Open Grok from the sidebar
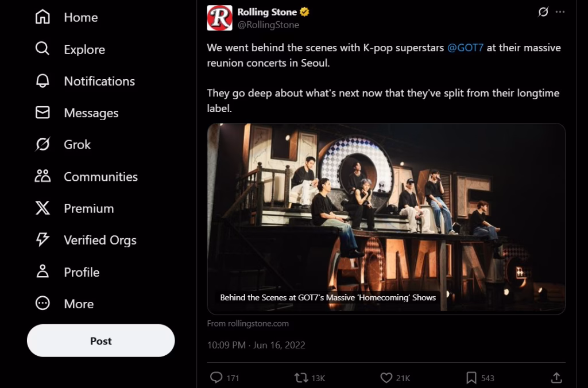The image size is (588, 388). point(76,145)
